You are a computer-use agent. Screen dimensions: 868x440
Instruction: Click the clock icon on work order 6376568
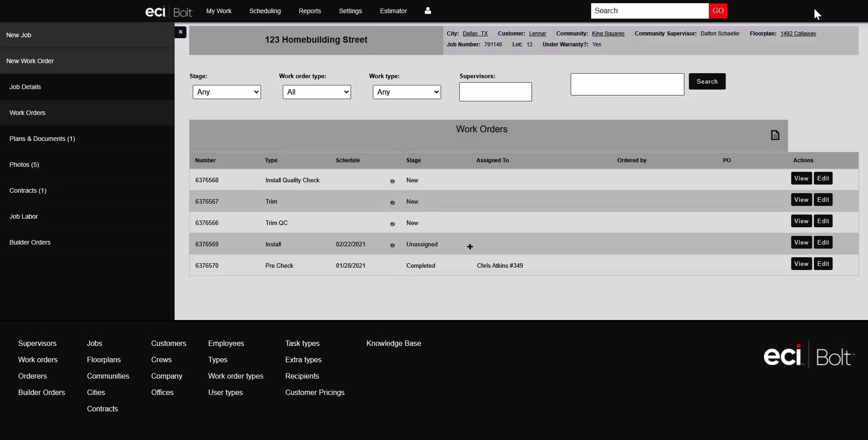point(392,181)
